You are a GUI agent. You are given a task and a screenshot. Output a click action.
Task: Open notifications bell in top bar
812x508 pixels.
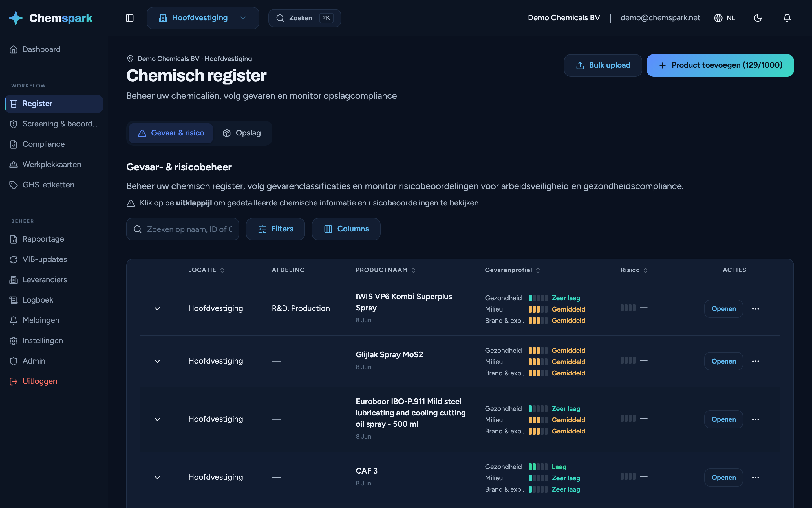click(x=787, y=18)
